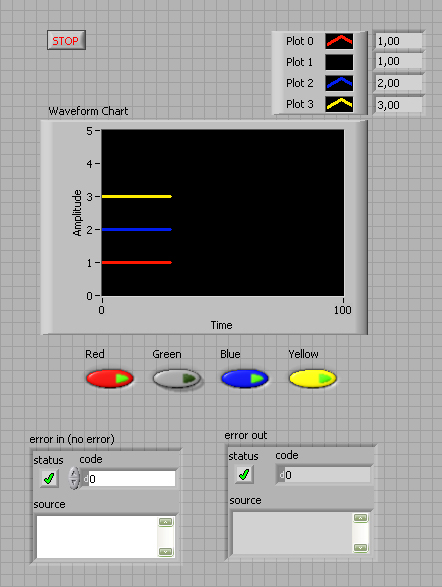Screen dimensions: 442x587
Task: Click the error in code stepper control
Action: coord(74,478)
